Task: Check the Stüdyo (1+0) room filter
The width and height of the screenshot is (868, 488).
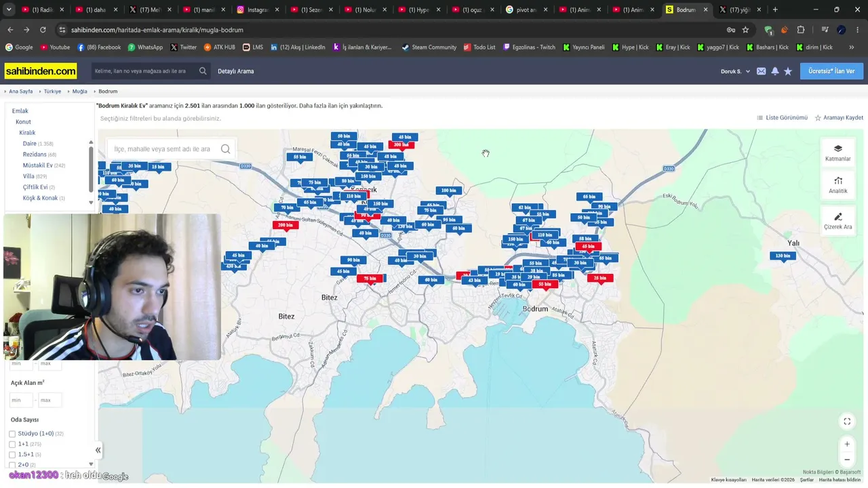Action: click(12, 434)
